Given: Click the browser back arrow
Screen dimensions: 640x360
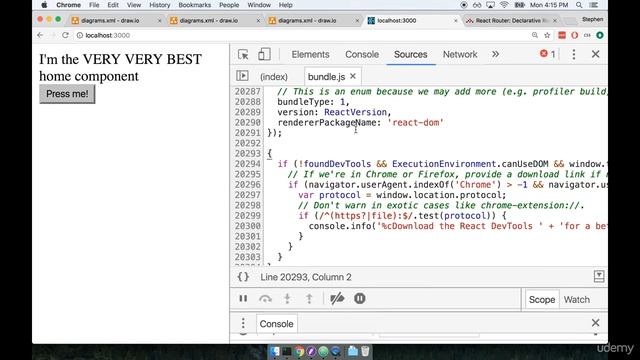Looking at the screenshot, I should click(x=40, y=36).
